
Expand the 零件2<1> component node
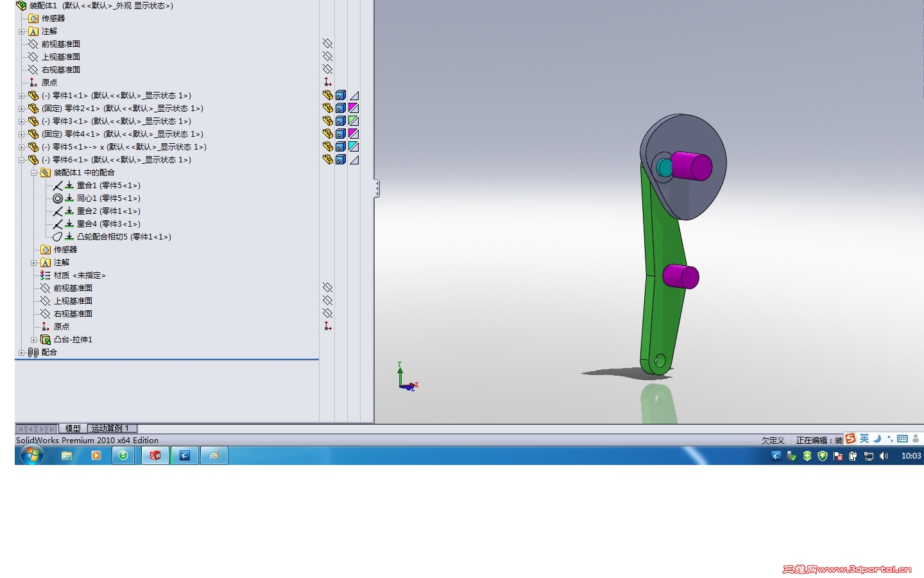pos(21,109)
